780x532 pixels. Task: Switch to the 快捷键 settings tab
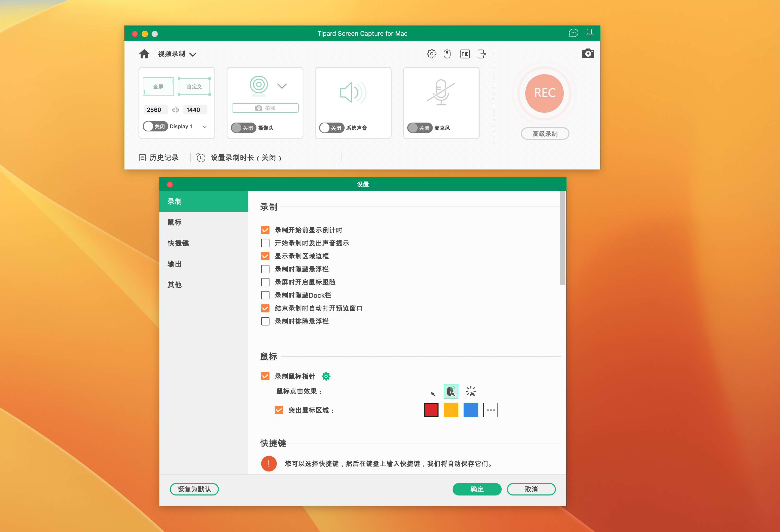(x=178, y=243)
